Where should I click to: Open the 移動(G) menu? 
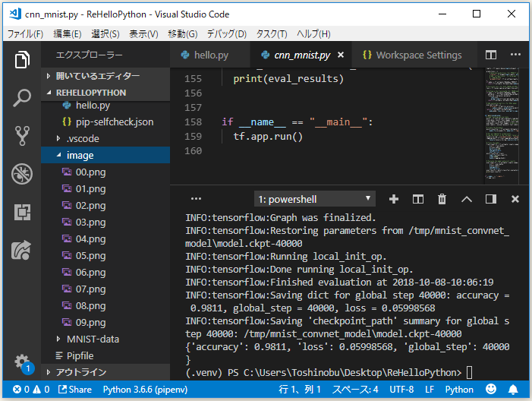183,34
